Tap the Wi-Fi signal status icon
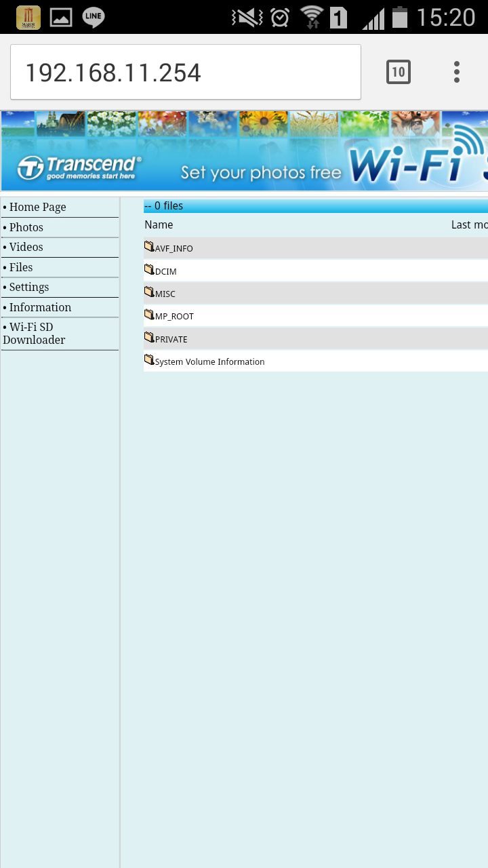The height and width of the screenshot is (868, 488). point(312,17)
